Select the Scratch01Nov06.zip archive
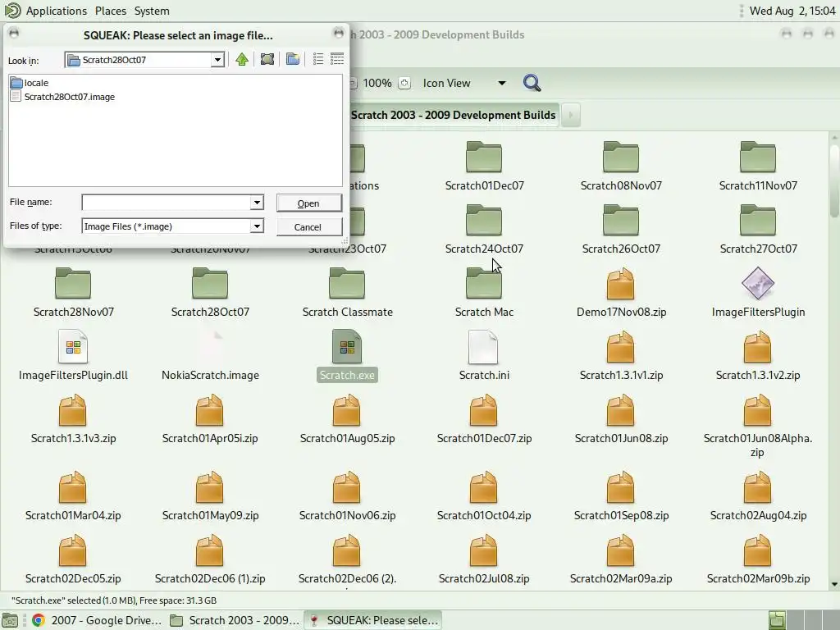The height and width of the screenshot is (630, 840). coord(347,496)
